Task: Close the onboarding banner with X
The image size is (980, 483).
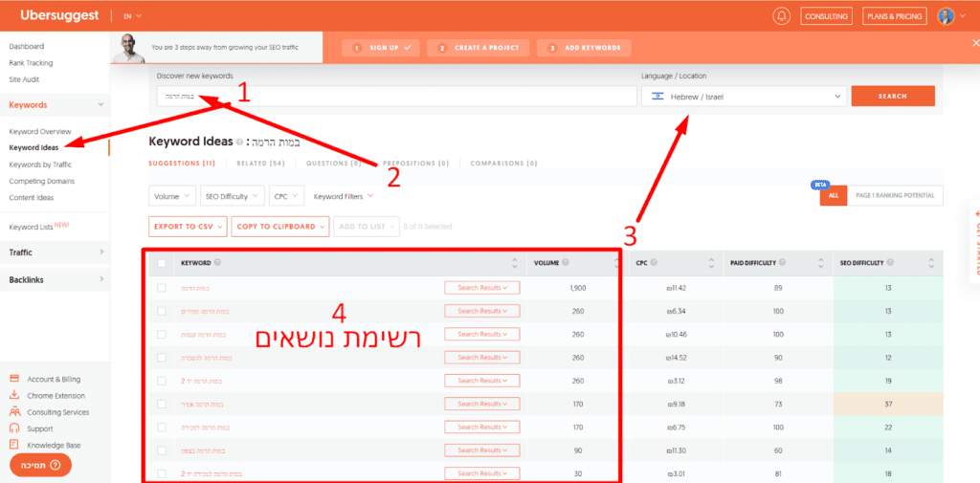Action: [976, 42]
